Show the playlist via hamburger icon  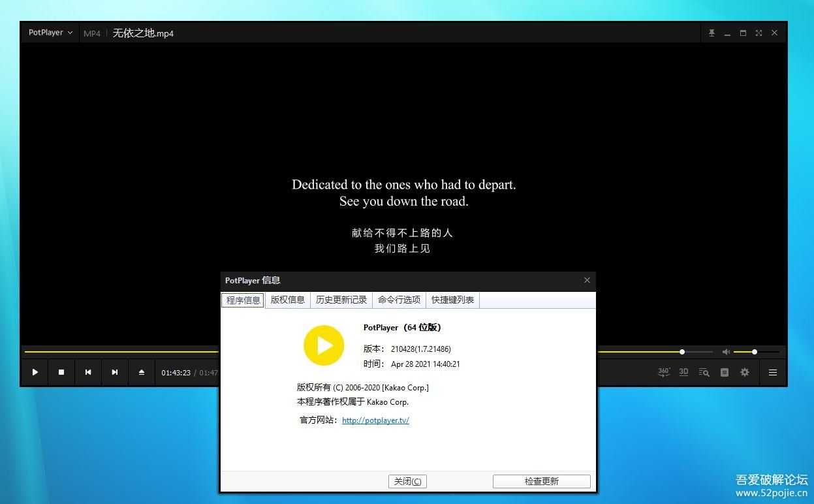(x=772, y=372)
